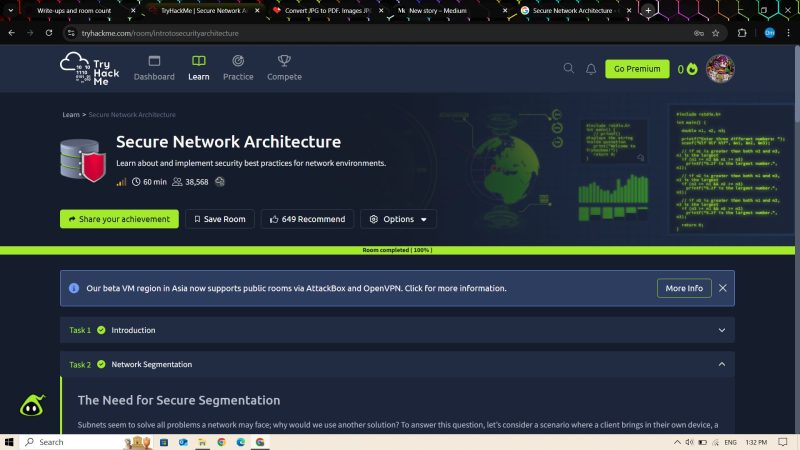Go back in browser history

pyautogui.click(x=11, y=33)
